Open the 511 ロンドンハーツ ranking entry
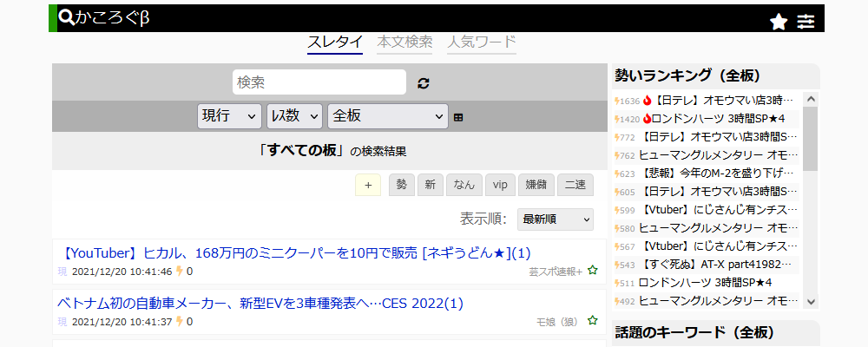This screenshot has width=868, height=347. click(x=707, y=283)
